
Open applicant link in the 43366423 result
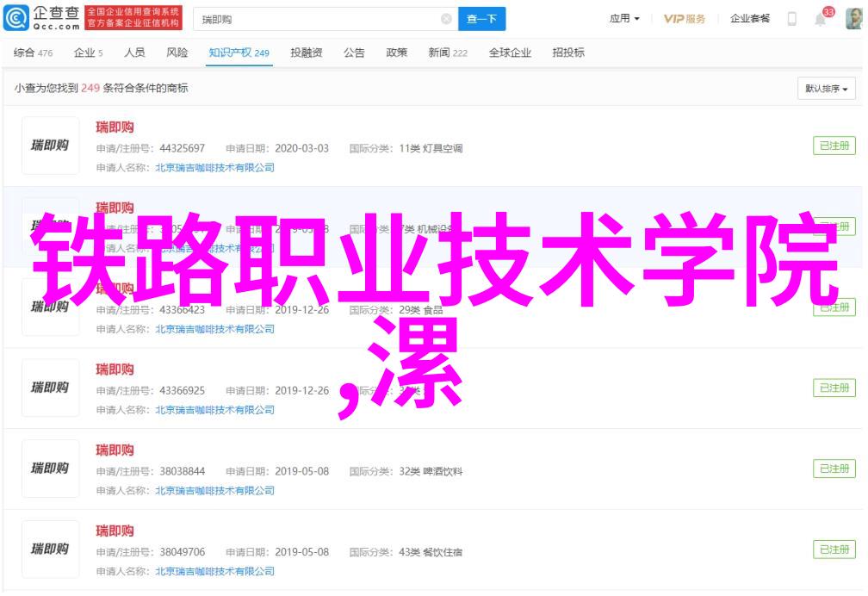[x=214, y=329]
